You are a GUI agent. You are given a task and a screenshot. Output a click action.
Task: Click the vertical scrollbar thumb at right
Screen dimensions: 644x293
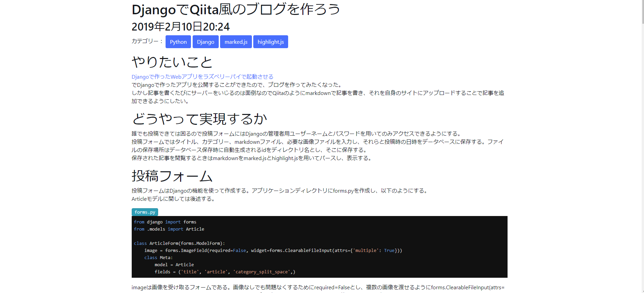point(642,12)
